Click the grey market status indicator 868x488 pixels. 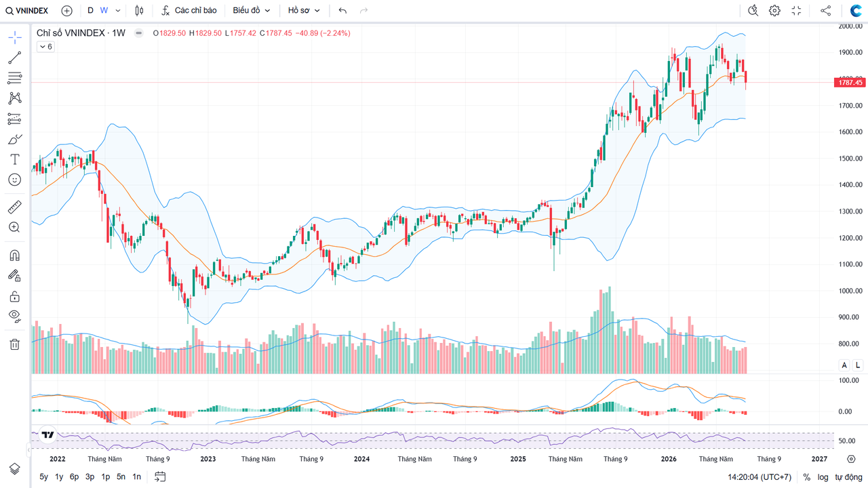139,33
